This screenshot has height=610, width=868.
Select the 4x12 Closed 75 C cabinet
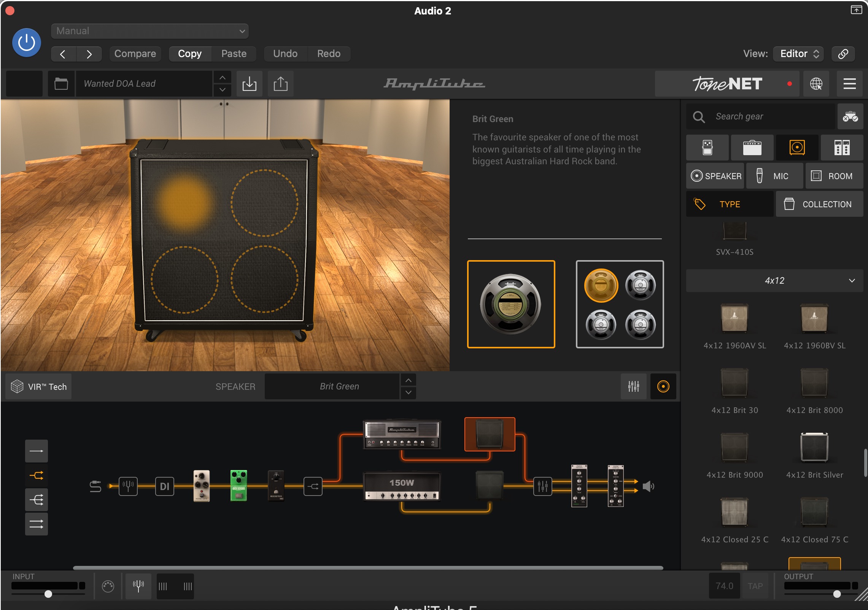tap(814, 521)
